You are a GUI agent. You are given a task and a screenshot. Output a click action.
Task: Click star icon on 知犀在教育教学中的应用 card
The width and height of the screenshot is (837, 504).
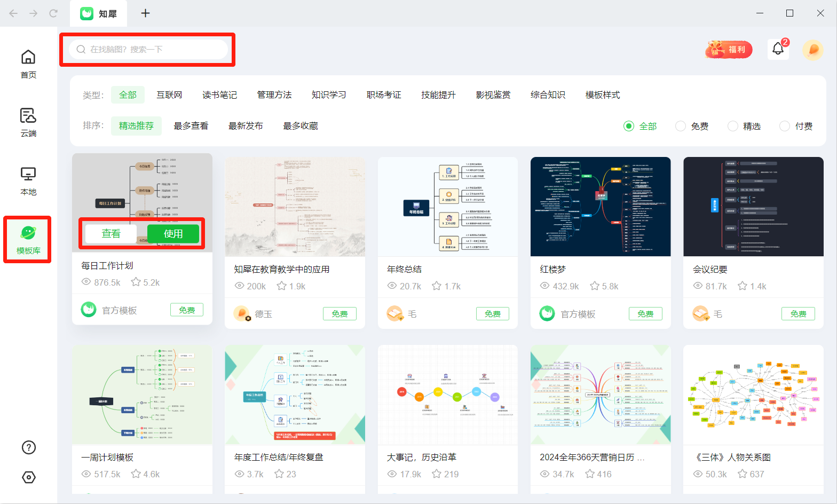(x=282, y=286)
